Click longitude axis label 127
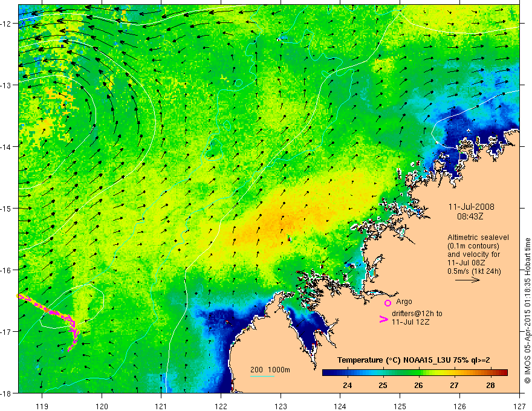Viewport: 532px width, 411px height. pyautogui.click(x=519, y=406)
